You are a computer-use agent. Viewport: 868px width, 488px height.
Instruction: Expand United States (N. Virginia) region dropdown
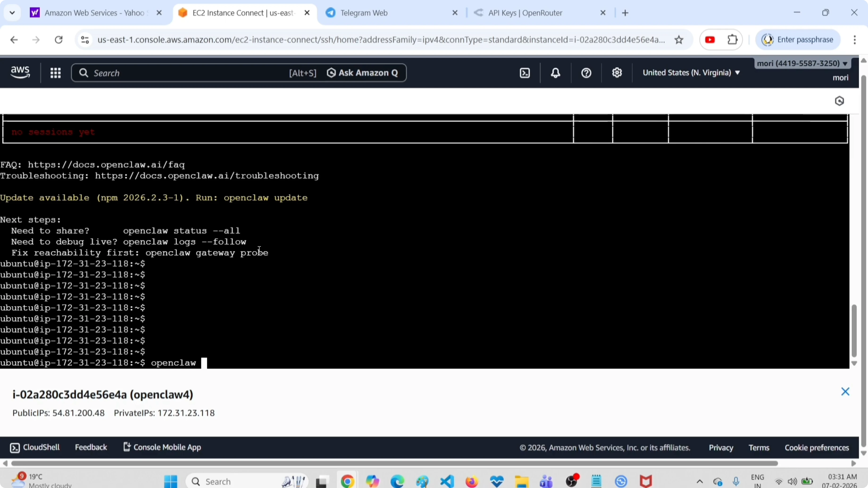click(x=691, y=73)
